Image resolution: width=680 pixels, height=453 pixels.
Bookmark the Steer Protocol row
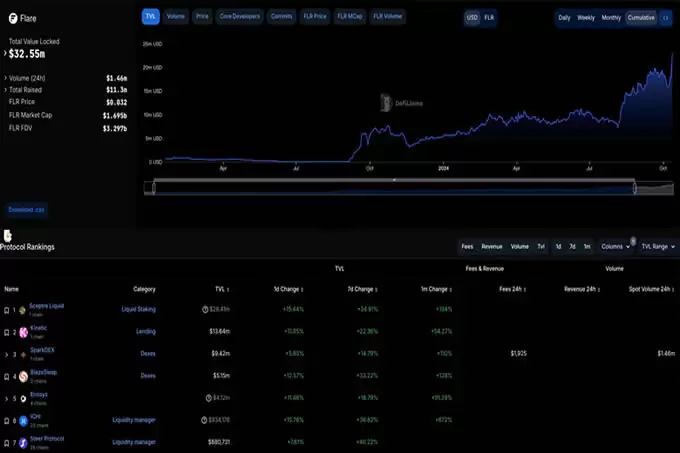click(7, 443)
